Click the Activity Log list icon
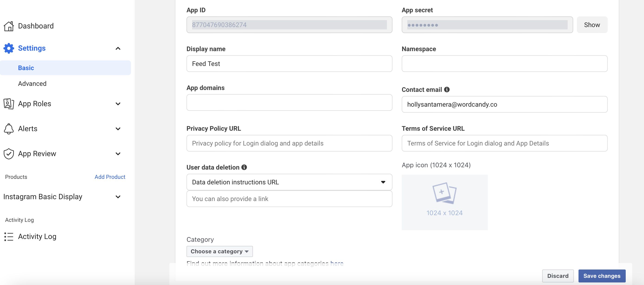The width and height of the screenshot is (644, 285). (9, 236)
